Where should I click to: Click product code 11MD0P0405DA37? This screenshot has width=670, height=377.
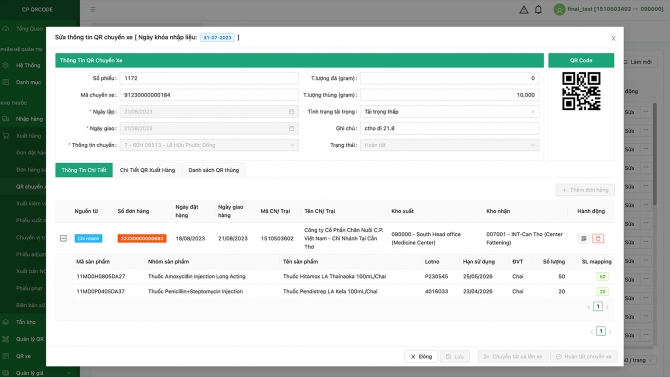click(100, 292)
